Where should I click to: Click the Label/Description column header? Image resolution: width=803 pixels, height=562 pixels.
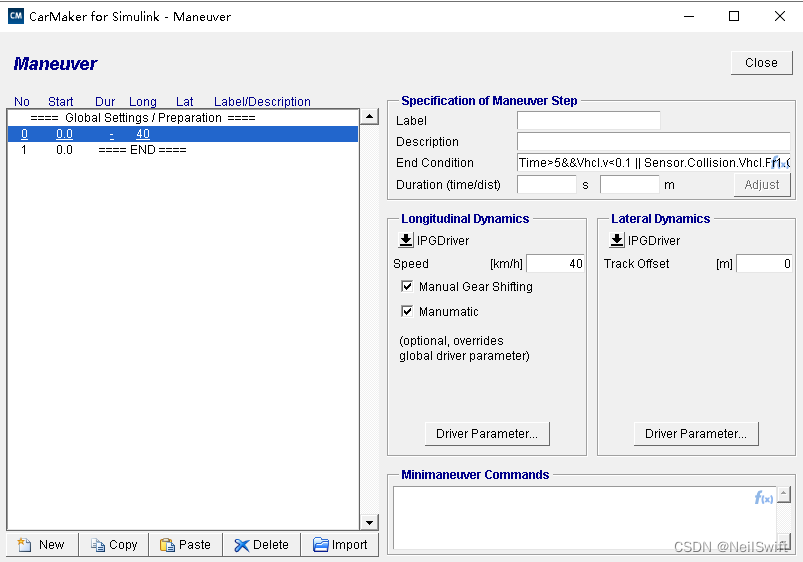coord(262,101)
